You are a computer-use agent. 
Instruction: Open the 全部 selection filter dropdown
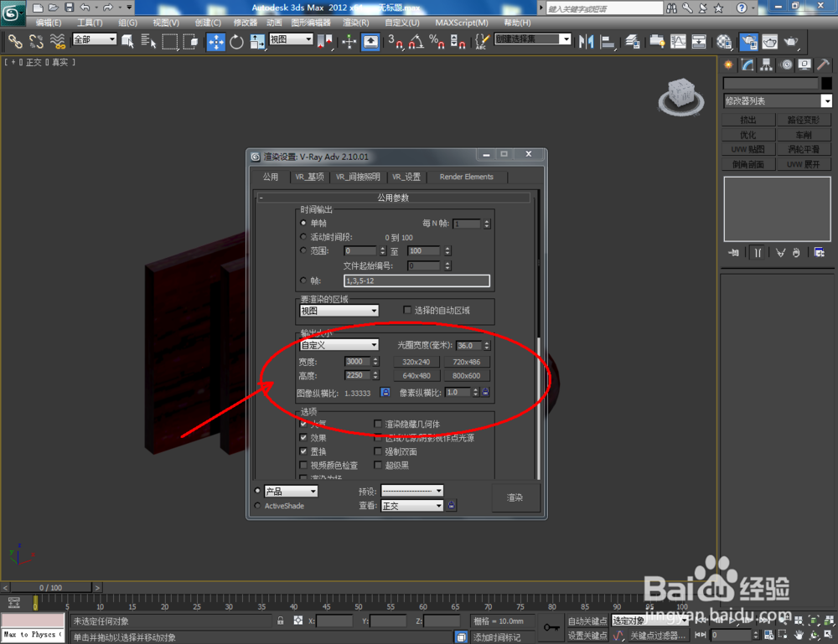click(94, 39)
